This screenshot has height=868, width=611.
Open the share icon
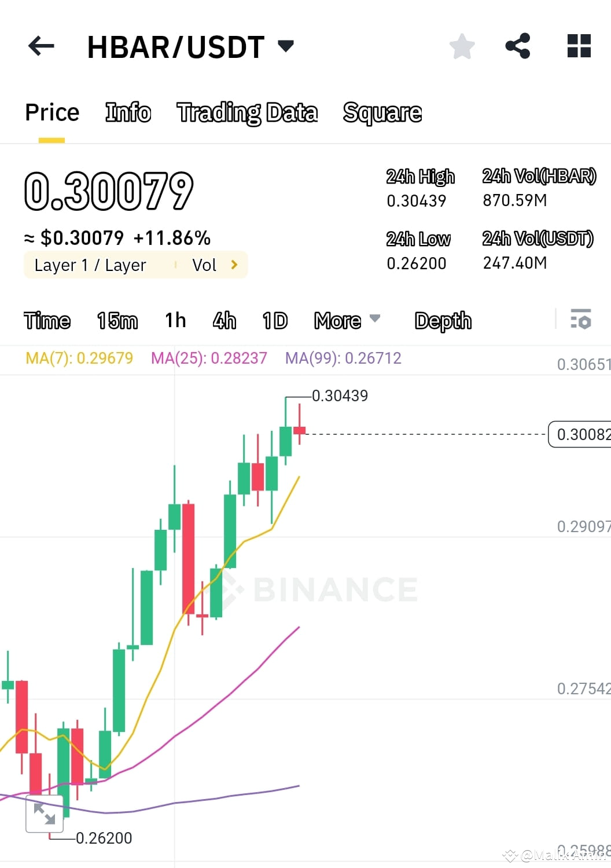tap(517, 46)
